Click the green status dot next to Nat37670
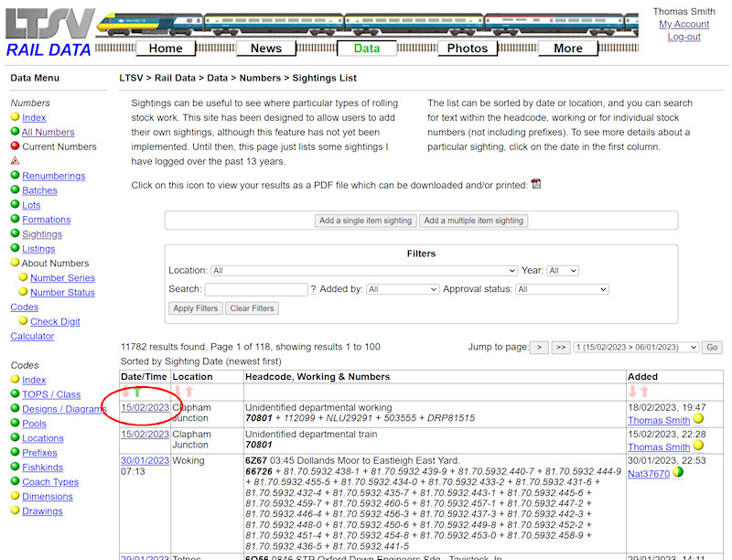Screen dimensions: 732x560 (678, 471)
